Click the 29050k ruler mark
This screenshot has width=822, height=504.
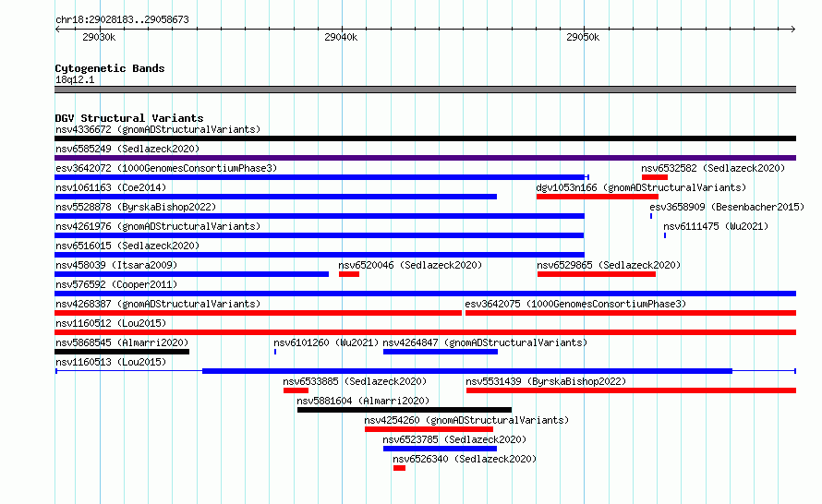(583, 37)
